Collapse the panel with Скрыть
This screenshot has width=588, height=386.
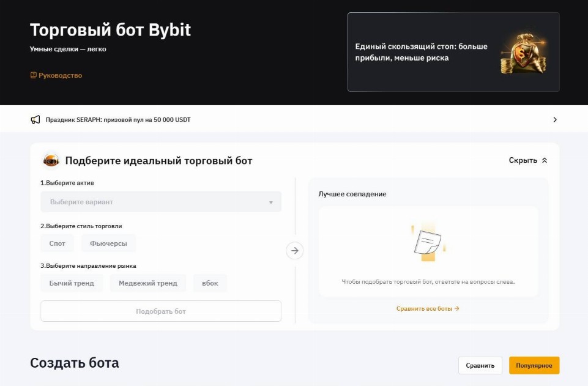pos(528,160)
